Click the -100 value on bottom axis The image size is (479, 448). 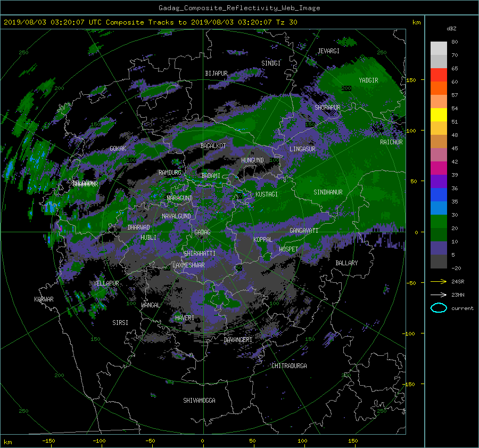click(x=100, y=441)
